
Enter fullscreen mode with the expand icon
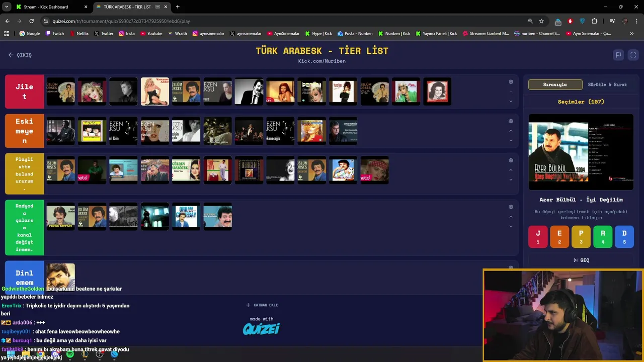click(633, 55)
